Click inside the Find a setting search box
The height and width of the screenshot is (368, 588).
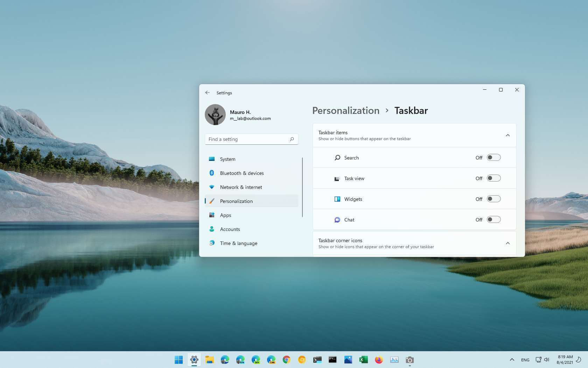[251, 139]
